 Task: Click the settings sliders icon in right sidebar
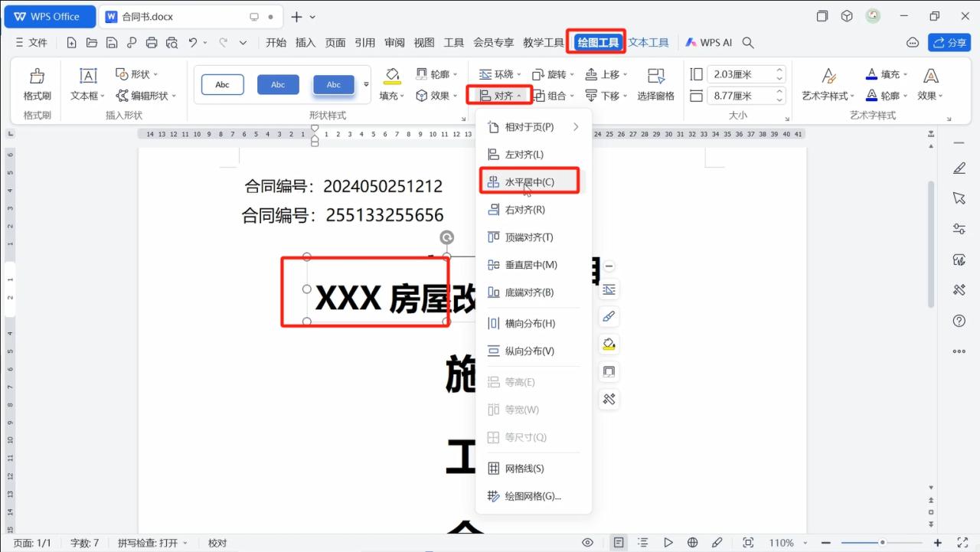click(x=959, y=229)
